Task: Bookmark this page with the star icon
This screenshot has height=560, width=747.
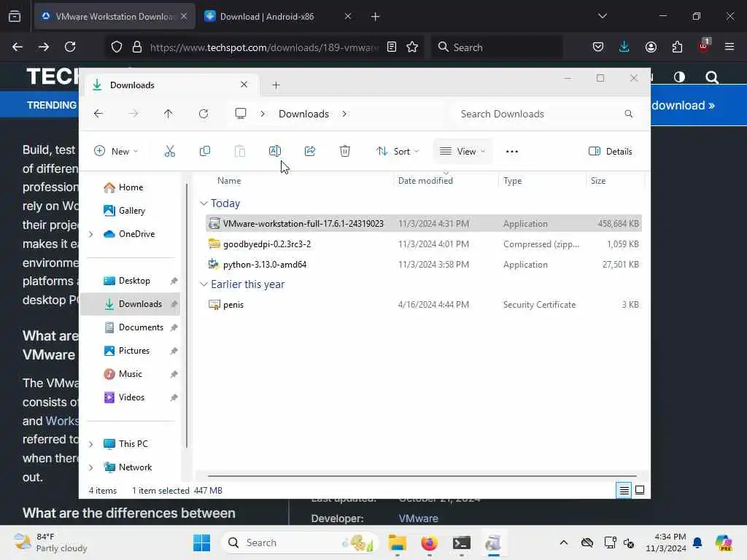Action: pos(412,47)
